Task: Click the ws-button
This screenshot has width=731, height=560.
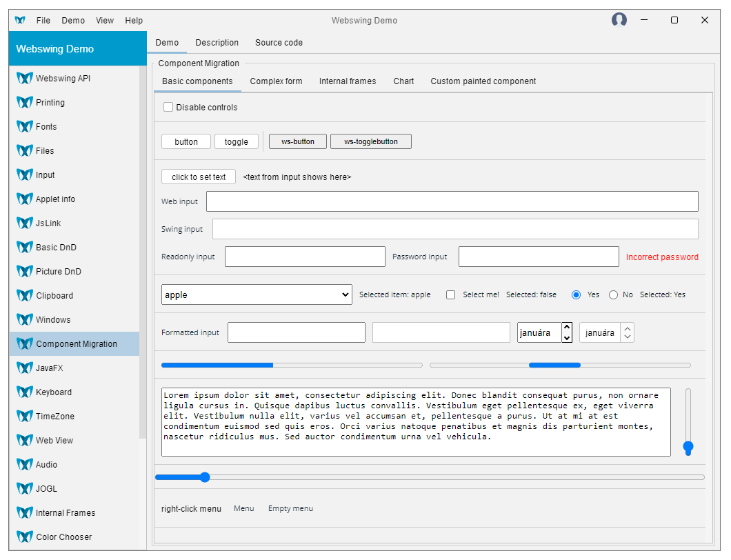Action: 298,142
